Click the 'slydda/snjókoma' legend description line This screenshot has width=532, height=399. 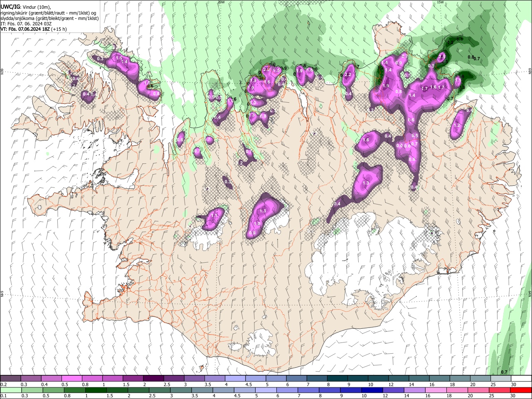click(x=49, y=18)
